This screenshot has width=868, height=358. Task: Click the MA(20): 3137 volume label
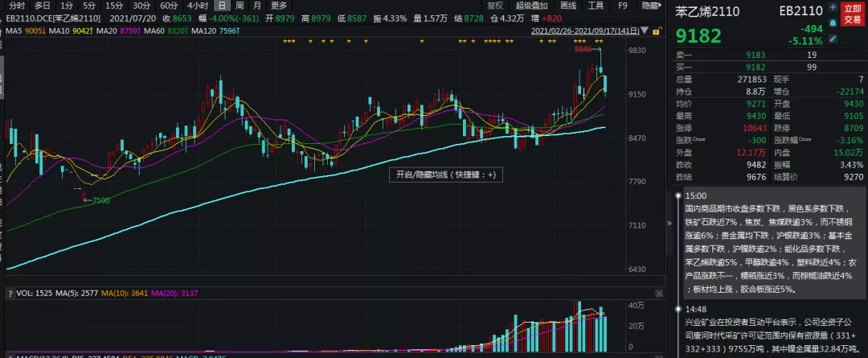[174, 293]
